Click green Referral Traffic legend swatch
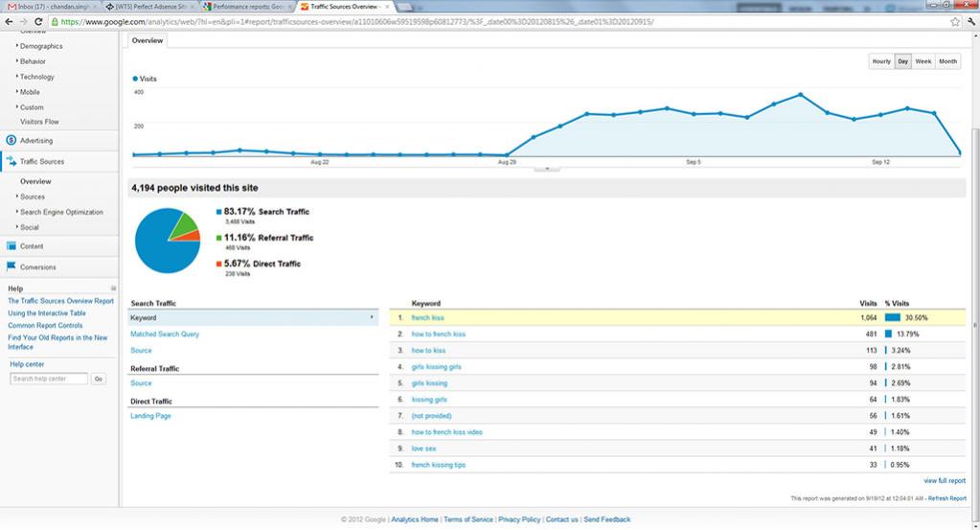Screen dimensions: 980x530 tap(218, 238)
